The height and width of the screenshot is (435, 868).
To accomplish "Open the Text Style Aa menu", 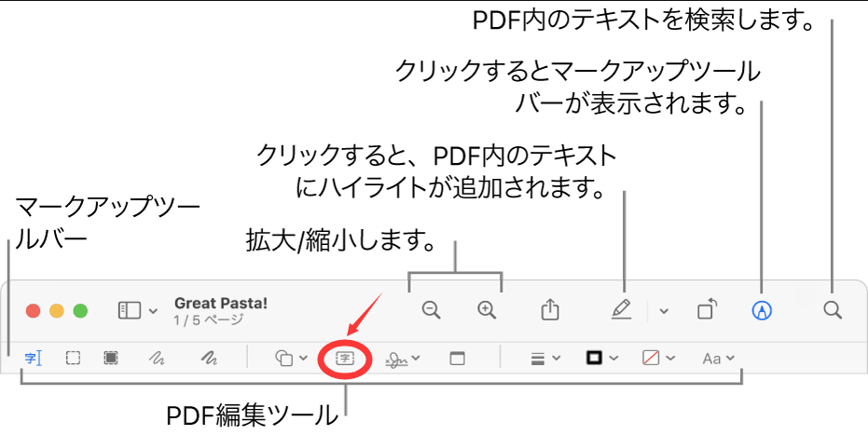I will [719, 359].
